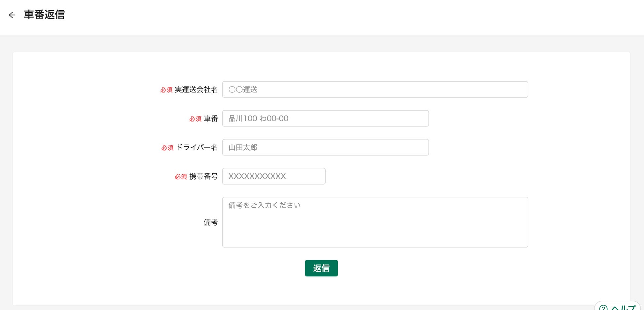Click the question mark help icon

(603, 307)
